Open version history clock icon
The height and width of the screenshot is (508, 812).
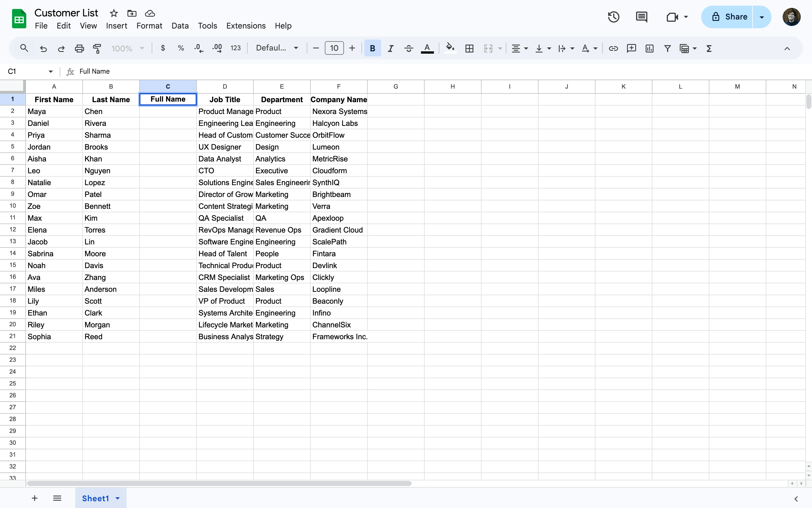coord(614,17)
